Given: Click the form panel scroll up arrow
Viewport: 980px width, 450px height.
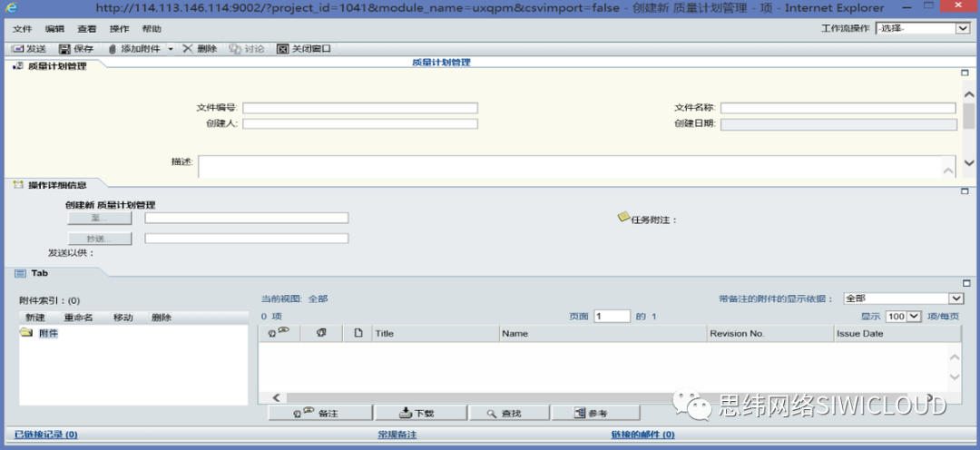Looking at the screenshot, I should (x=969, y=95).
